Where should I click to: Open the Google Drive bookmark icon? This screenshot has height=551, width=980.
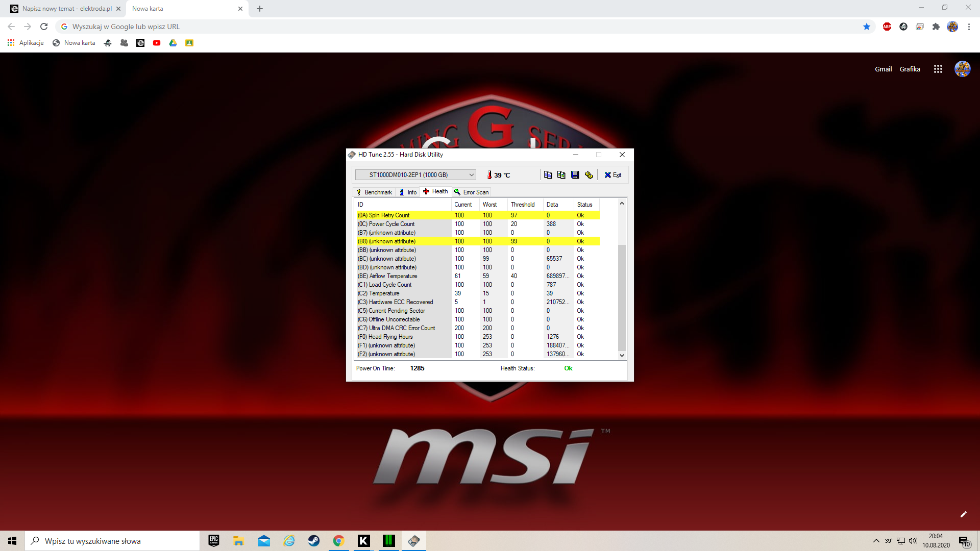point(173,43)
